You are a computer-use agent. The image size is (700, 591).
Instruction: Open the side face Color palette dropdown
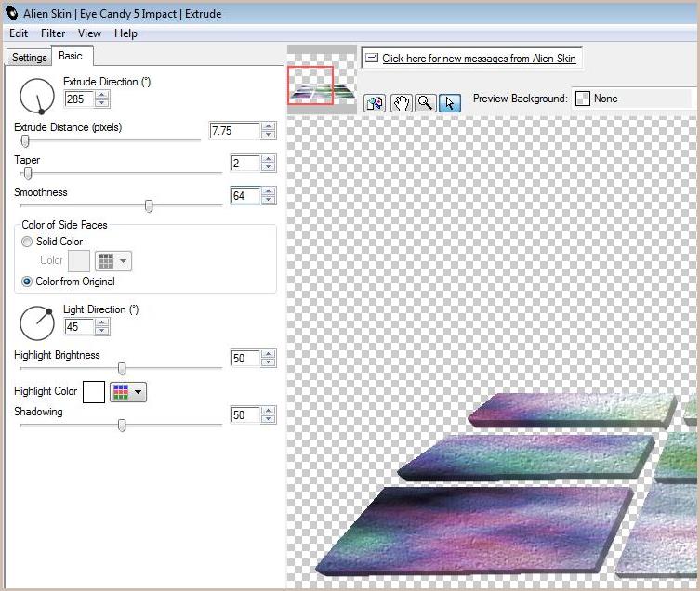point(114,261)
